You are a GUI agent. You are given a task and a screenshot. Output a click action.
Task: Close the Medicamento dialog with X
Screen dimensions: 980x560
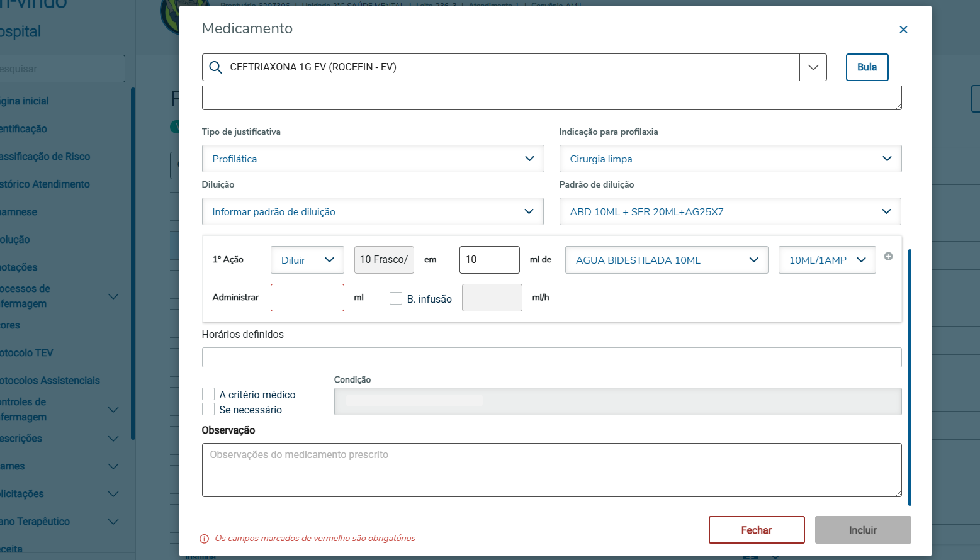click(903, 30)
